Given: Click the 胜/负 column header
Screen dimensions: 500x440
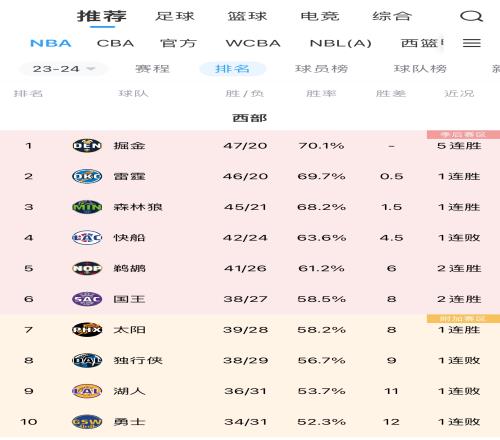Looking at the screenshot, I should coord(245,93).
